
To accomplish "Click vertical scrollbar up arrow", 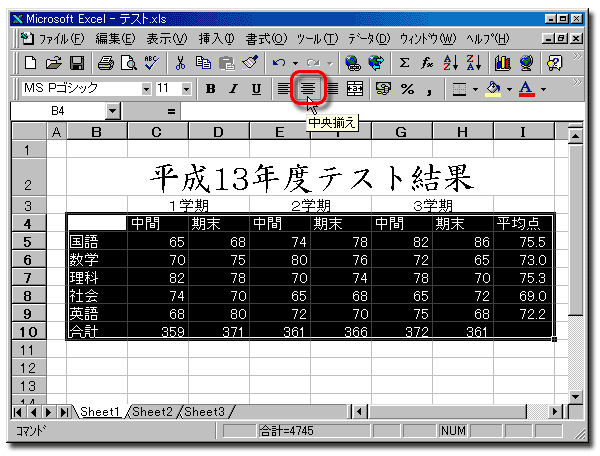I will point(575,135).
